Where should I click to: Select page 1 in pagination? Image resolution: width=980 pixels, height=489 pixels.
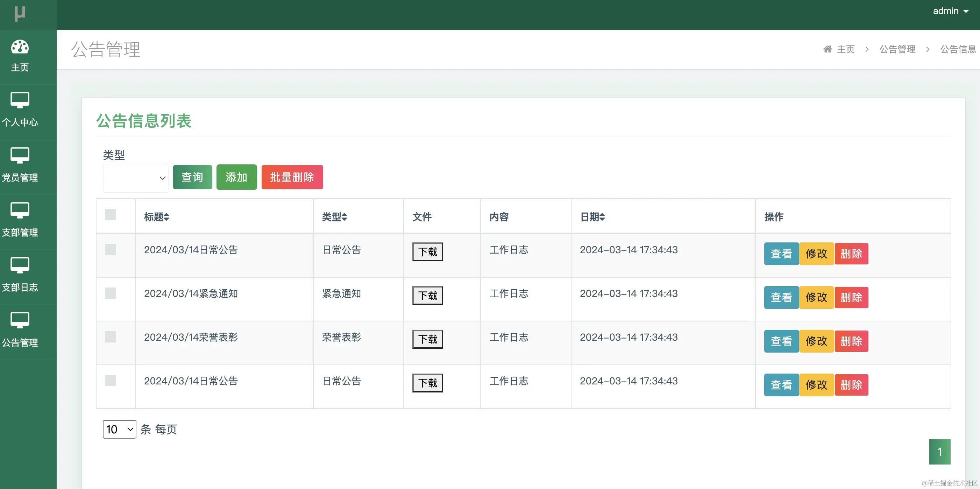939,452
